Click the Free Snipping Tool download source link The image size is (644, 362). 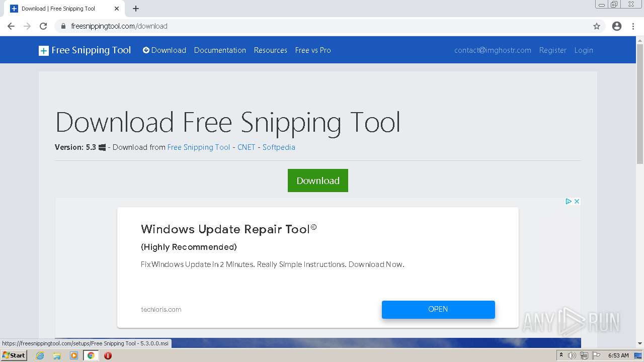coord(198,147)
